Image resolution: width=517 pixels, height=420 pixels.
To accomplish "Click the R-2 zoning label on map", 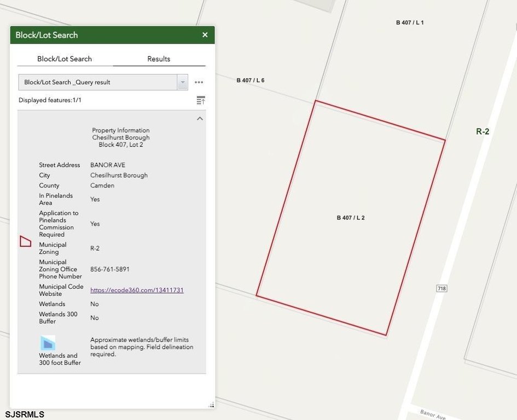I will click(483, 132).
